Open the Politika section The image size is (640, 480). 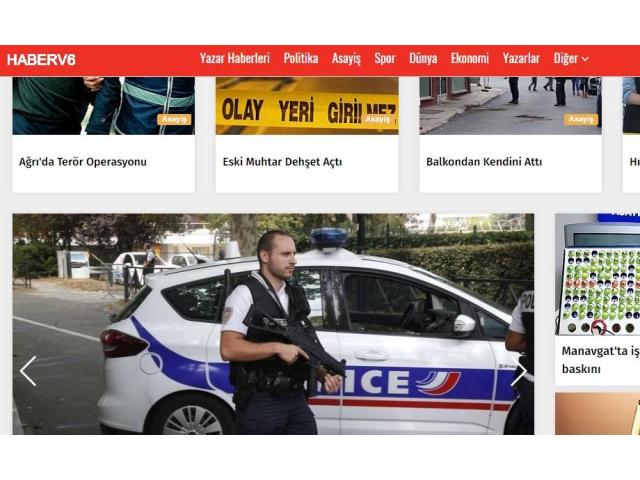click(301, 58)
